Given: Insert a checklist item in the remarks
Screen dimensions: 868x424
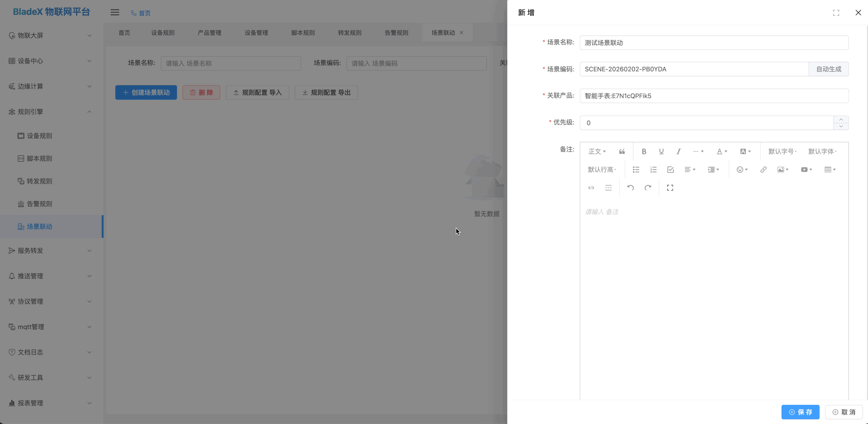Looking at the screenshot, I should click(x=671, y=169).
